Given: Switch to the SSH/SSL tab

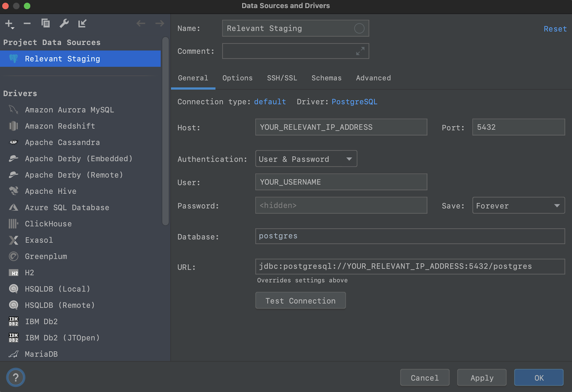Looking at the screenshot, I should tap(282, 78).
